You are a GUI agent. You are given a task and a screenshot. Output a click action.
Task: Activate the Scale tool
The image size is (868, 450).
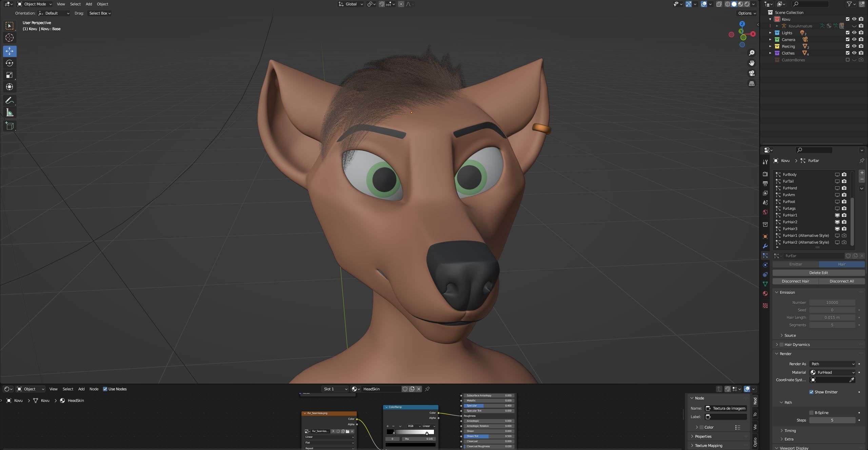click(9, 75)
